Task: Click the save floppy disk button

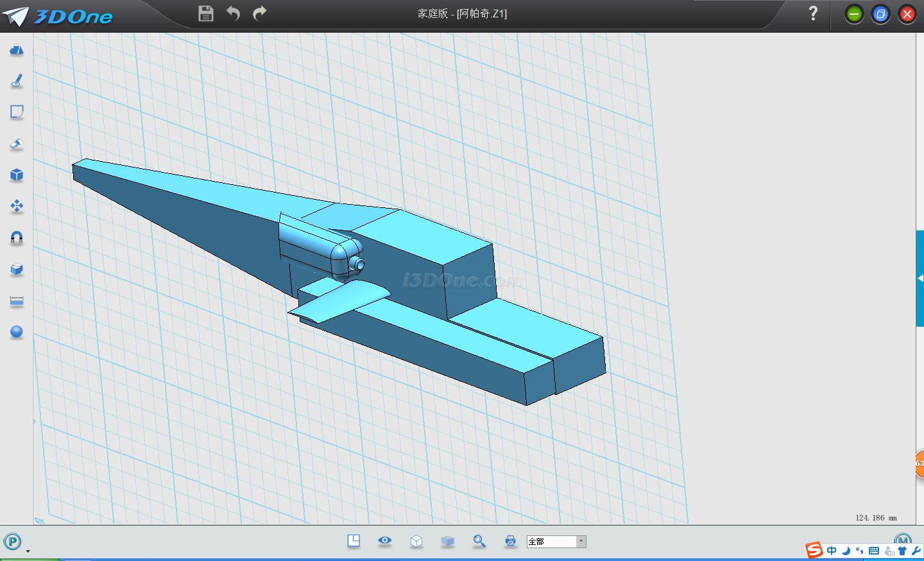Action: click(206, 13)
